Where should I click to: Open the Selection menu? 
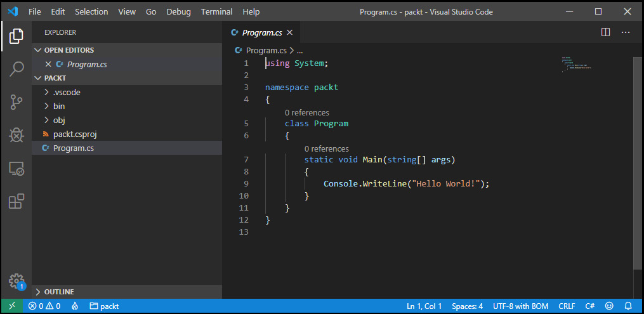[91, 12]
